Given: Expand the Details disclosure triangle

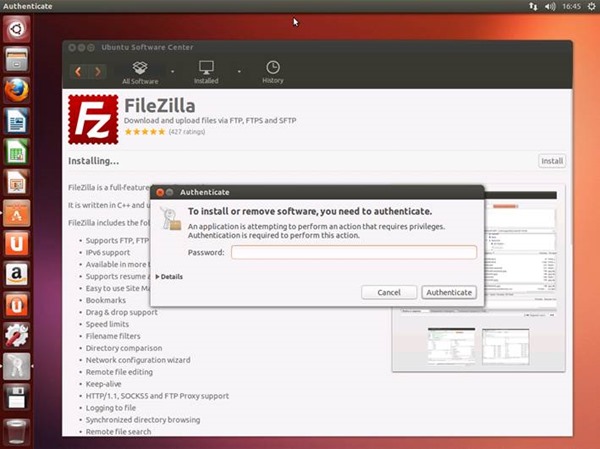Looking at the screenshot, I should point(158,276).
